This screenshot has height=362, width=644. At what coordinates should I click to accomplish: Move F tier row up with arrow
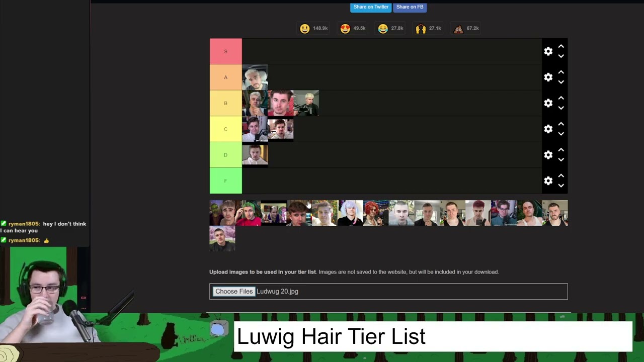561,176
